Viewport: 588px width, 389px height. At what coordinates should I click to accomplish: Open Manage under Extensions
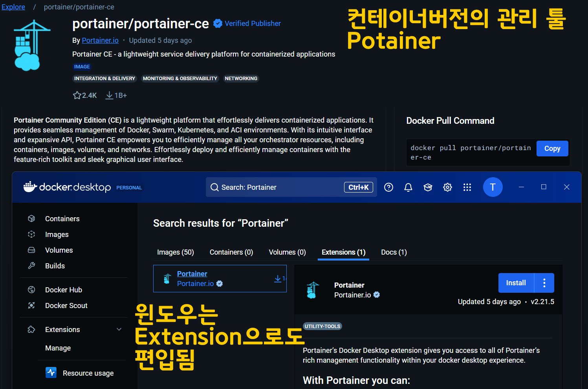tap(58, 348)
